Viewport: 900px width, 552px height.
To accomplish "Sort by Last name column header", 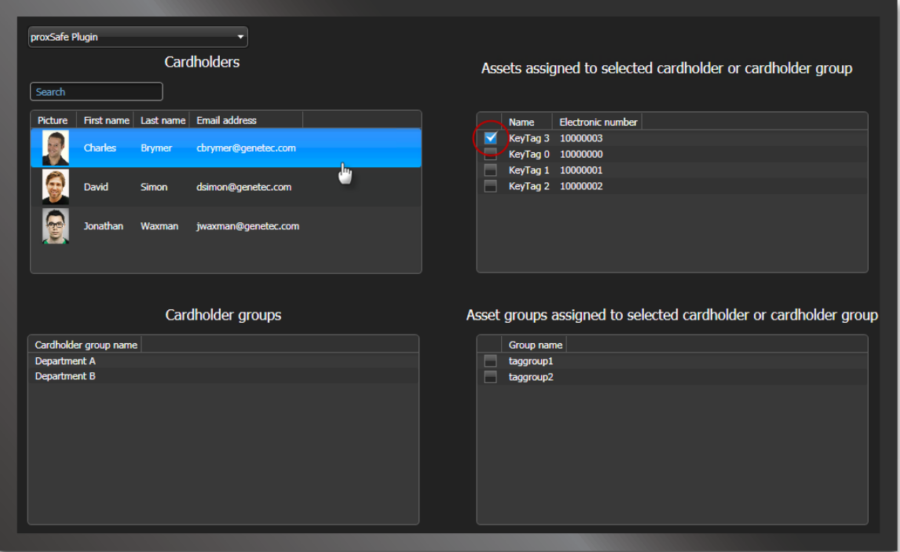I will (163, 120).
